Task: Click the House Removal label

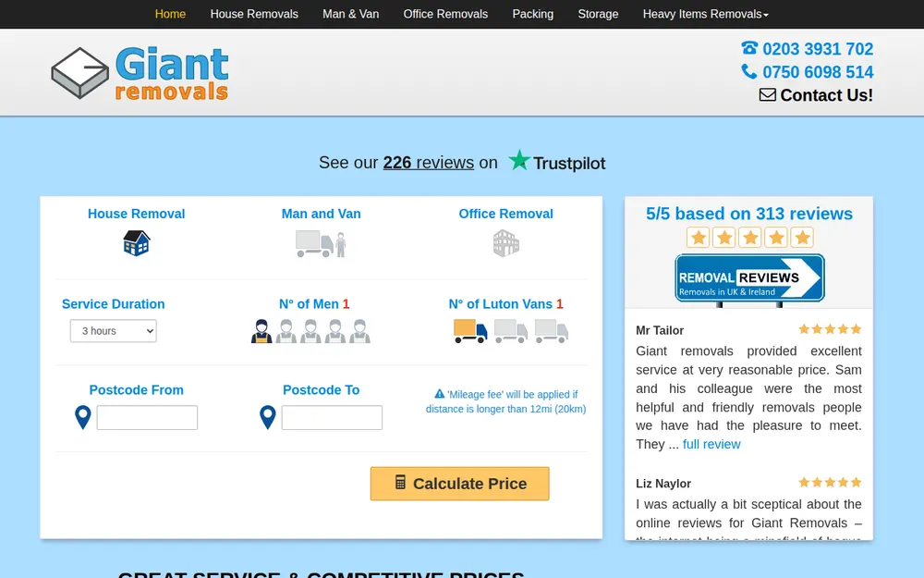Action: [x=136, y=214]
